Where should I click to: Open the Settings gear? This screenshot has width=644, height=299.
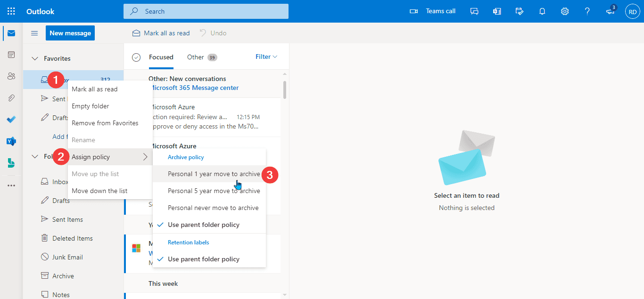[565, 11]
